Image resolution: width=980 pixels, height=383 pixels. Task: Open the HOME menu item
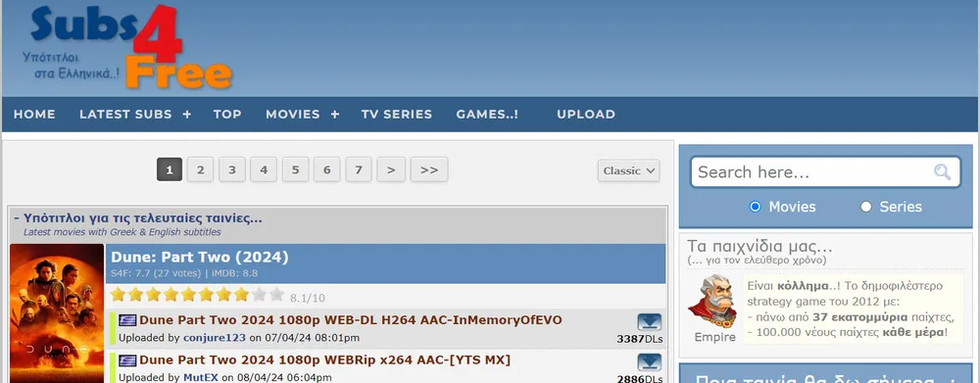pos(34,115)
